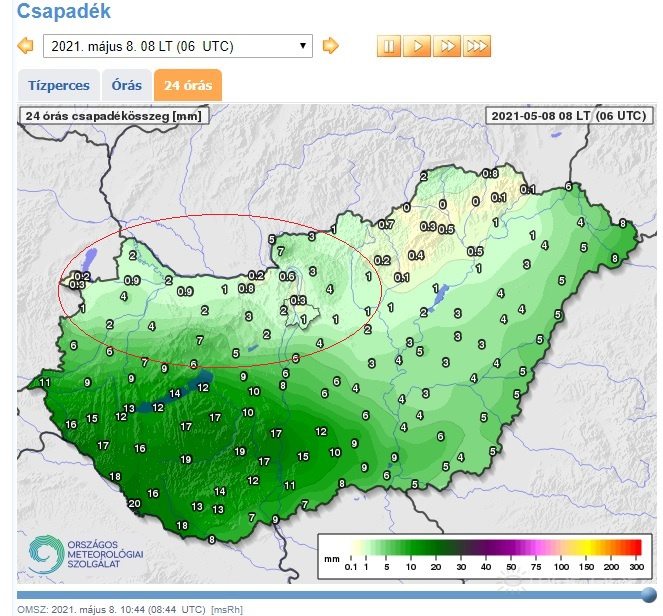Switch to the Tízperces tab
Image resolution: width=663 pixels, height=616 pixels.
coord(57,86)
